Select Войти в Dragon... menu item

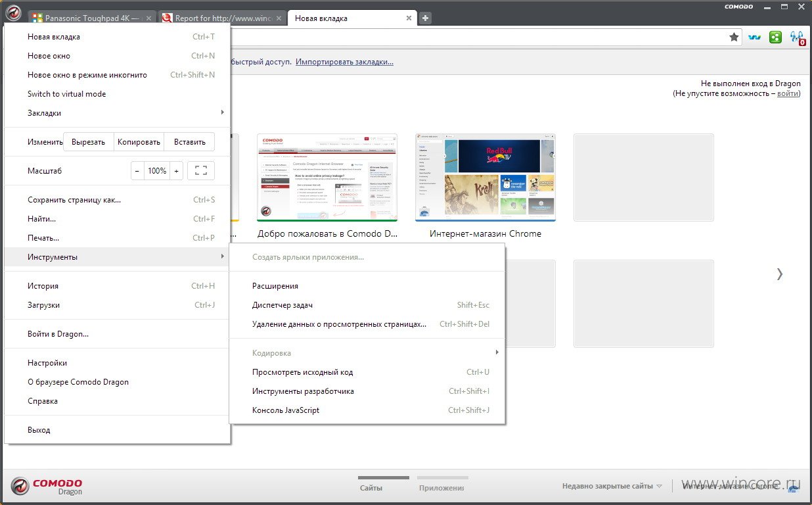pos(117,334)
